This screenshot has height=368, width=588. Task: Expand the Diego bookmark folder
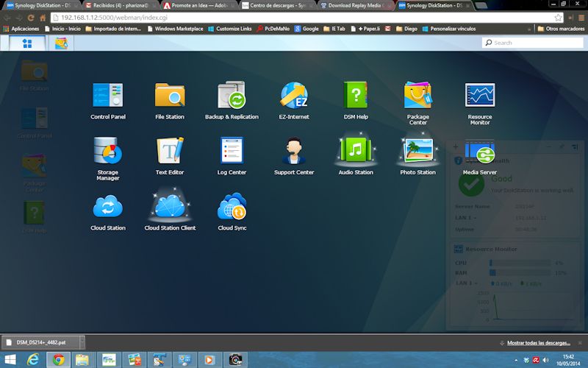tap(406, 29)
